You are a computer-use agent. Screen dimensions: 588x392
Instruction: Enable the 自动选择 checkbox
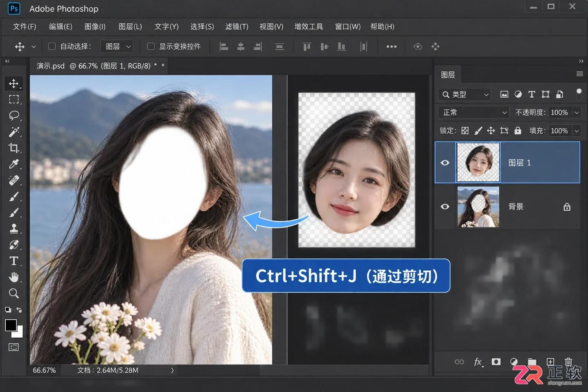[x=52, y=47]
